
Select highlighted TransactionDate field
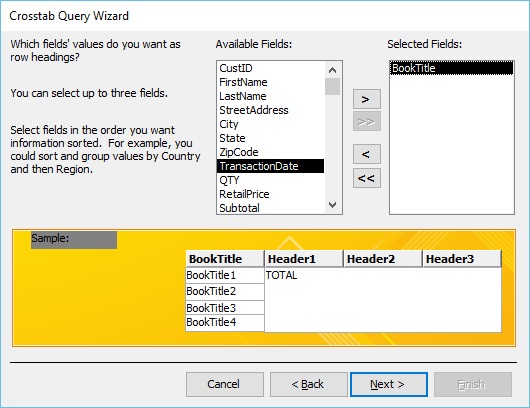[270, 166]
